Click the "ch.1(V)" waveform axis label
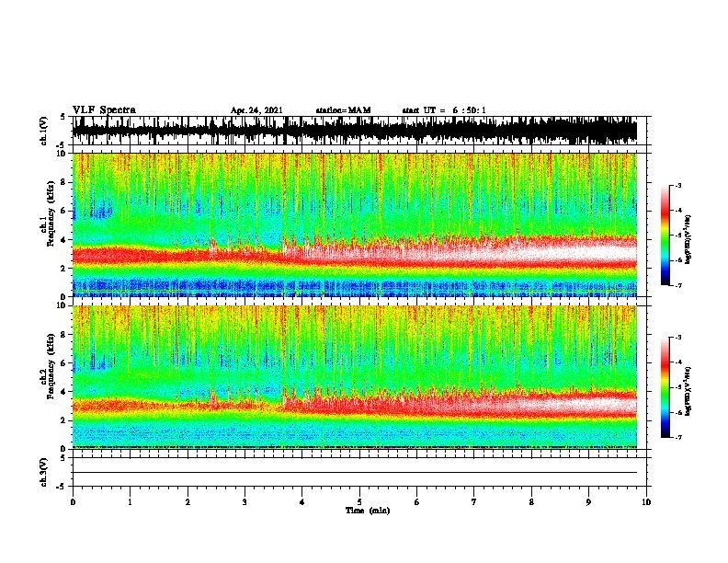The image size is (728, 563). pyautogui.click(x=44, y=131)
